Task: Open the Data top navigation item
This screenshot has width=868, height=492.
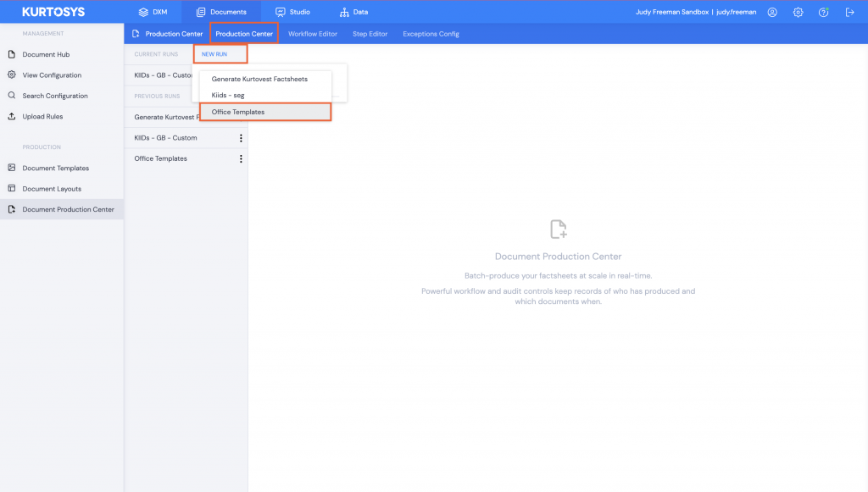Action: [353, 12]
